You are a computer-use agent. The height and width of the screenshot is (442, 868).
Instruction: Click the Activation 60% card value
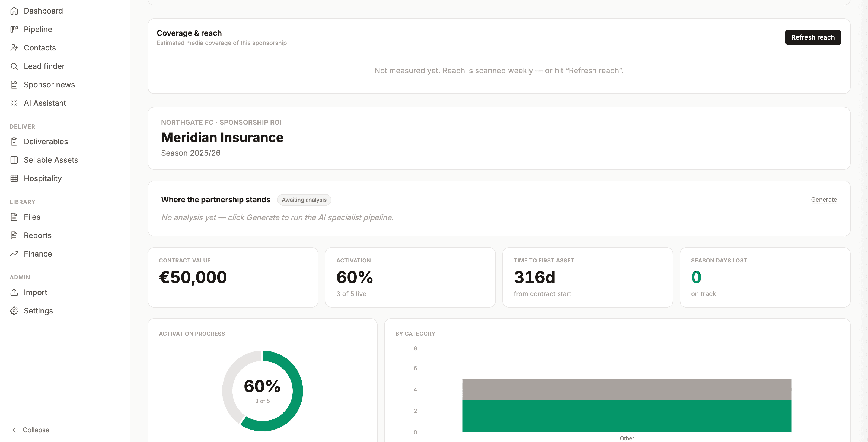coord(355,277)
